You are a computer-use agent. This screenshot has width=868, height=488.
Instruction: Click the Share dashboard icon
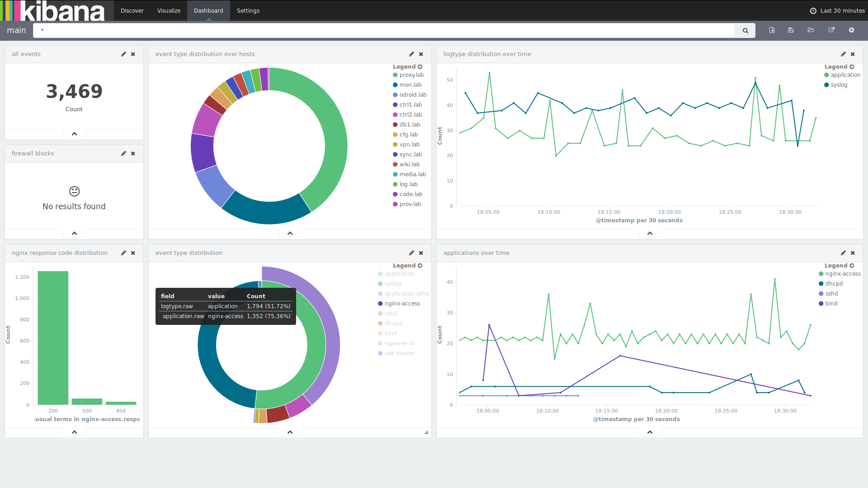(x=831, y=30)
